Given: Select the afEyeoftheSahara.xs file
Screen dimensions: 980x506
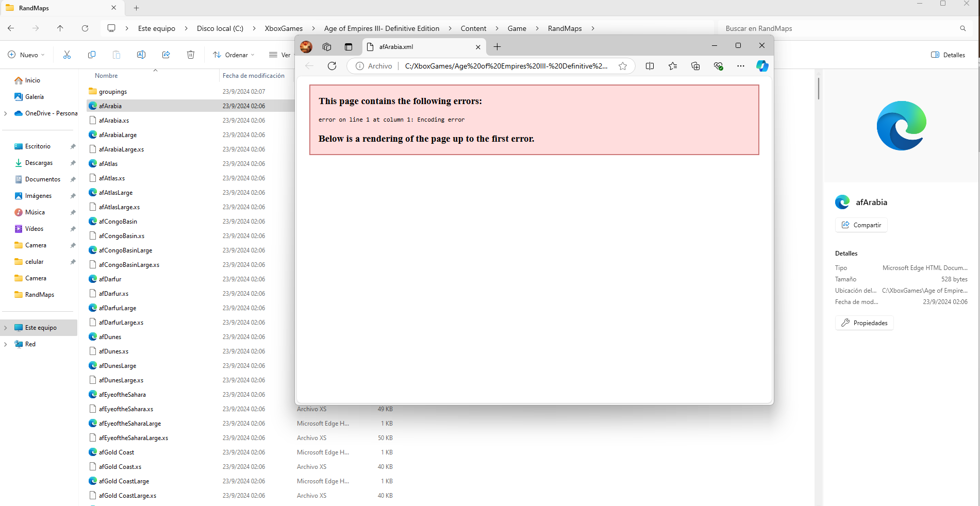Looking at the screenshot, I should pos(126,409).
